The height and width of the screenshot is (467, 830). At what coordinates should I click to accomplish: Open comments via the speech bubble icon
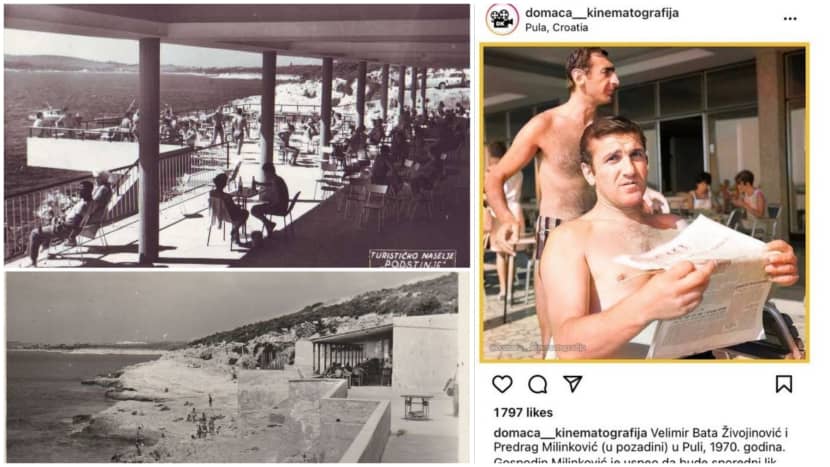point(537,384)
